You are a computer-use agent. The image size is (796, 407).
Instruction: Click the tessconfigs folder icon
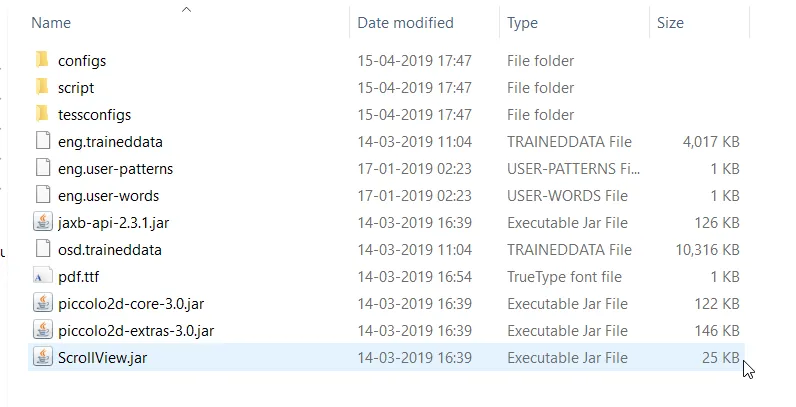[x=42, y=114]
